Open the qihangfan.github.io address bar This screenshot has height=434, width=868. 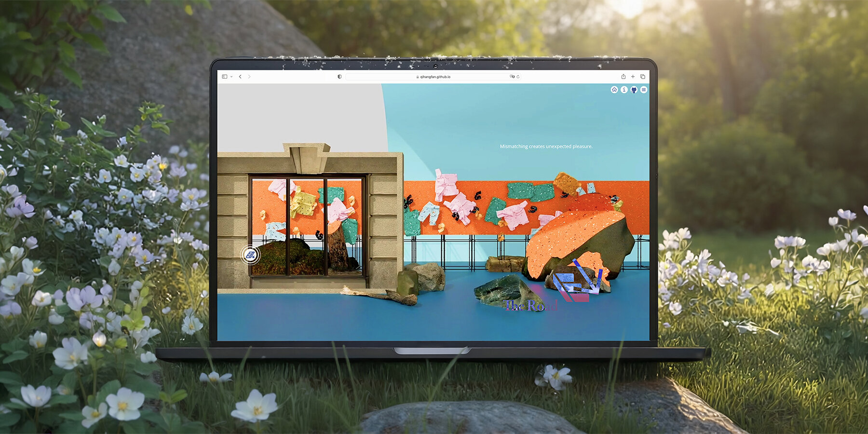[435, 76]
